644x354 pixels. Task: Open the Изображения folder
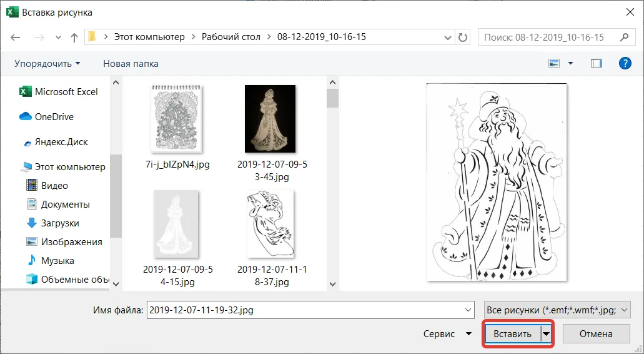pyautogui.click(x=64, y=242)
